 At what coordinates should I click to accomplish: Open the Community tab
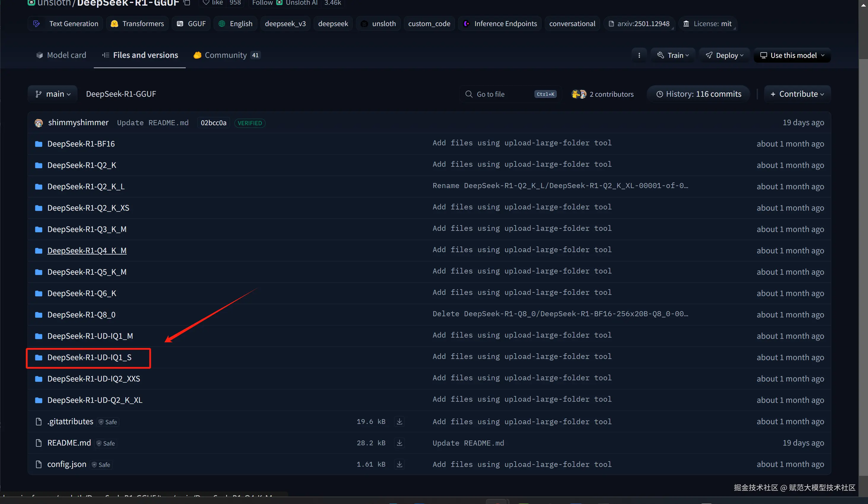coord(226,55)
